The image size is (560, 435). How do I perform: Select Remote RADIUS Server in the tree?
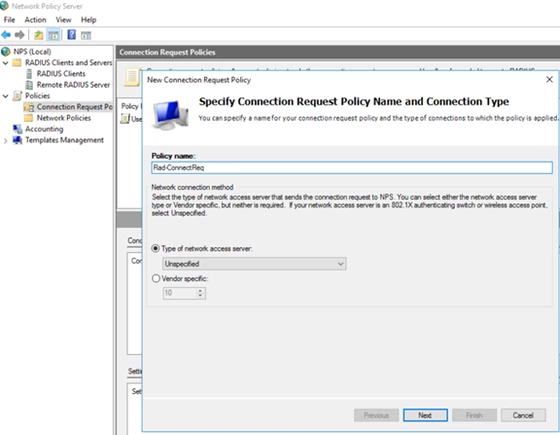tap(73, 85)
